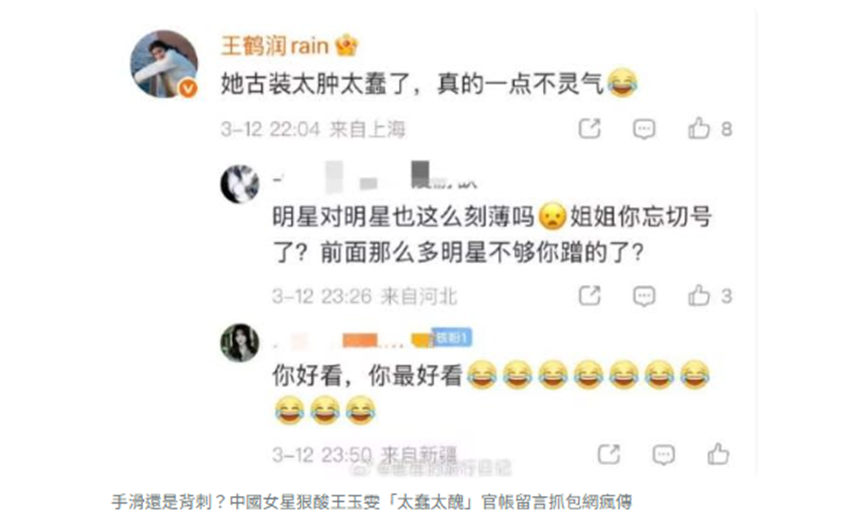This screenshot has height=531, width=865.
Task: Share the comment posted from 新疆
Action: pos(609,454)
